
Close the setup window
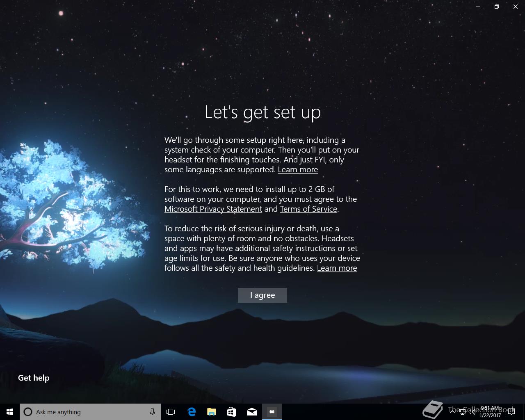pyautogui.click(x=516, y=7)
